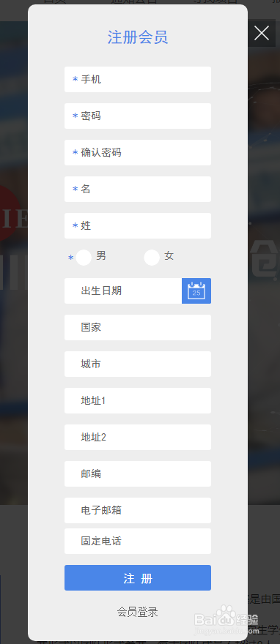The image size is (280, 644).
Task: Click the 地址2 address field
Action: pos(138,437)
